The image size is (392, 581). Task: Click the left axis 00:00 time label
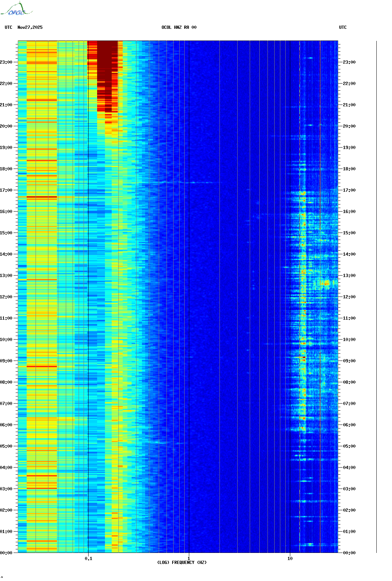6,553
